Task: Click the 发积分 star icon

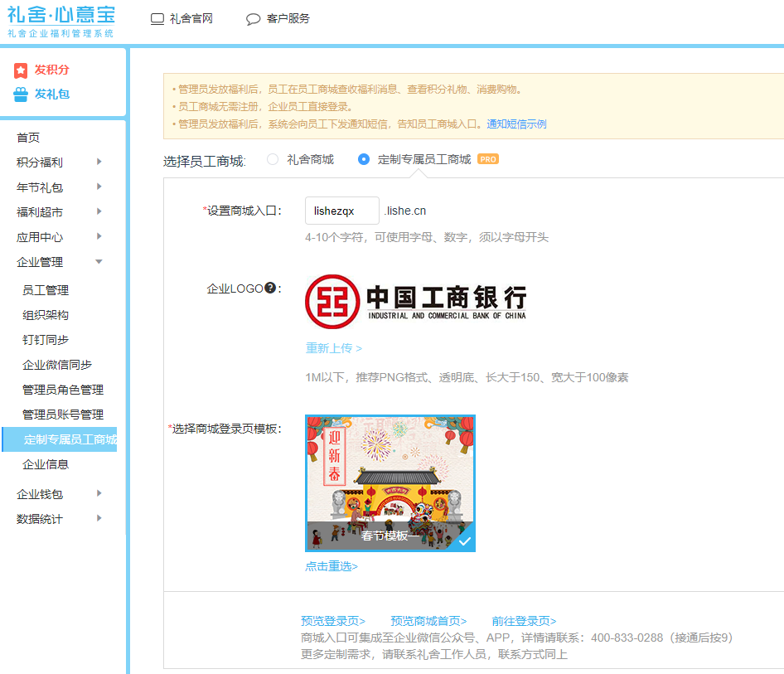Action: pyautogui.click(x=21, y=70)
